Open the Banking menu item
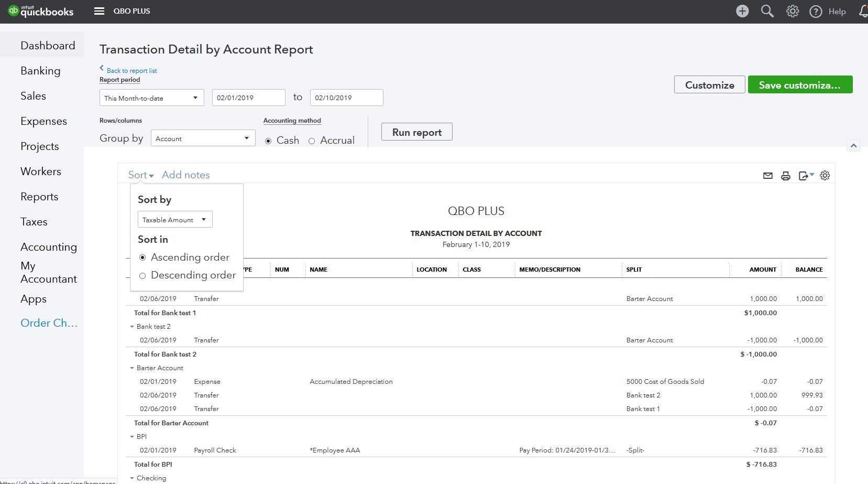Screen dimensions: 868x484 point(40,71)
